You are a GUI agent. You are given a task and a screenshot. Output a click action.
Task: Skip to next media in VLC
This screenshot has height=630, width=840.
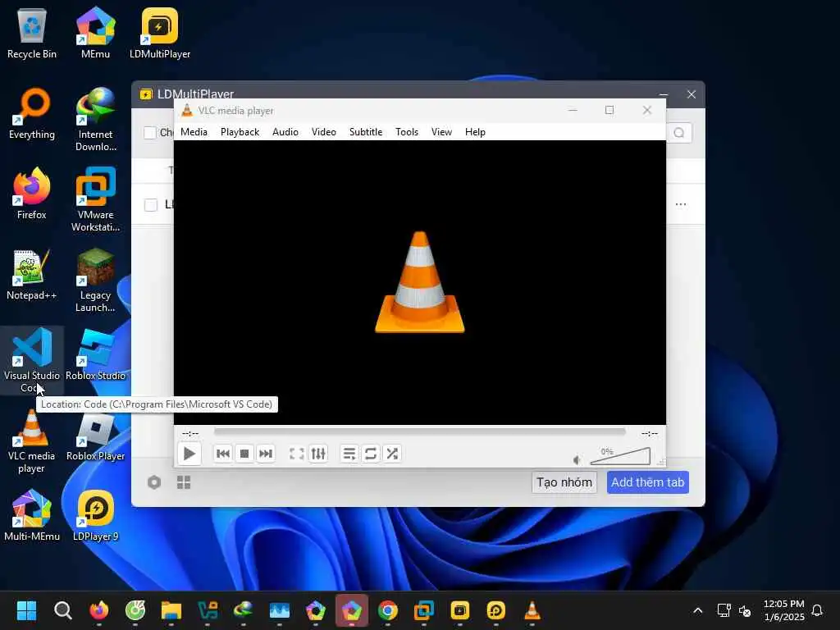(x=266, y=454)
